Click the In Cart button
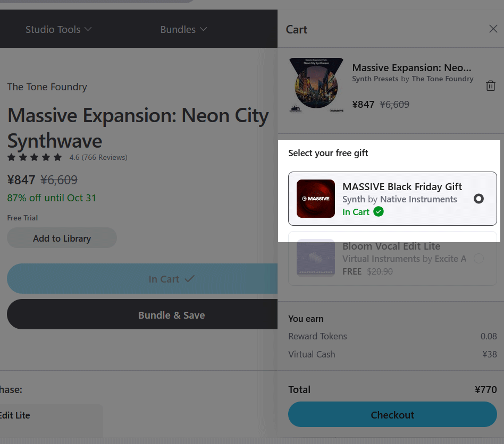 (171, 279)
